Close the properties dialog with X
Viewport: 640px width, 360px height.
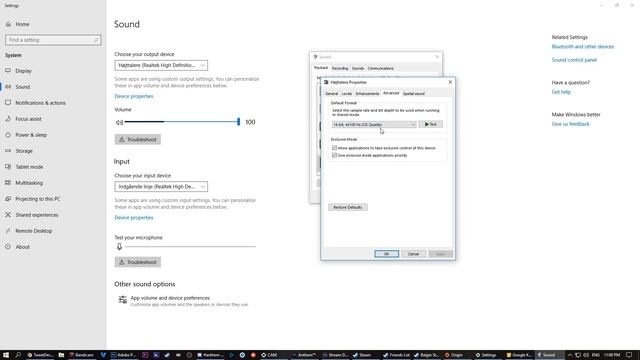450,82
